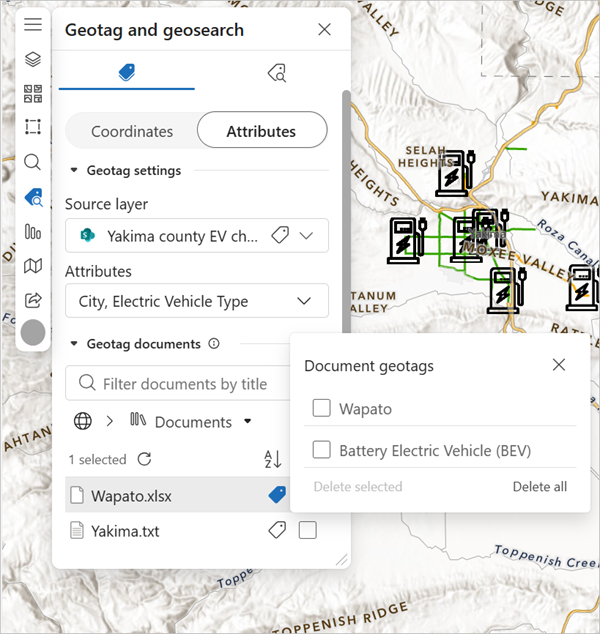Click the outline tag icon for Yakima.txt

(277, 530)
